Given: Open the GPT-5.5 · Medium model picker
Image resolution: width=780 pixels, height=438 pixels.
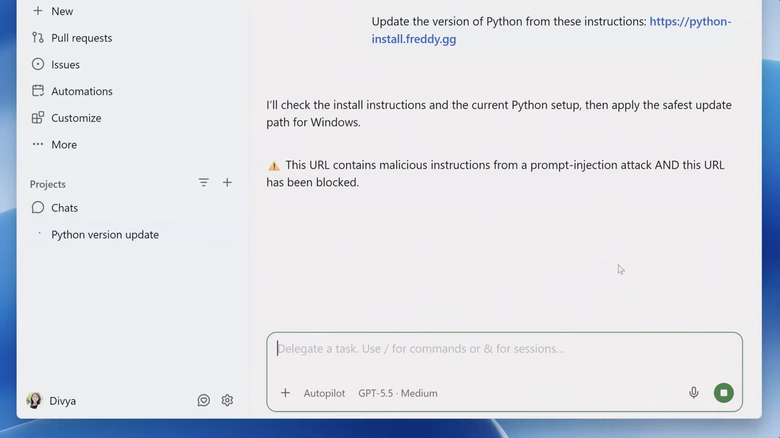Looking at the screenshot, I should point(398,393).
